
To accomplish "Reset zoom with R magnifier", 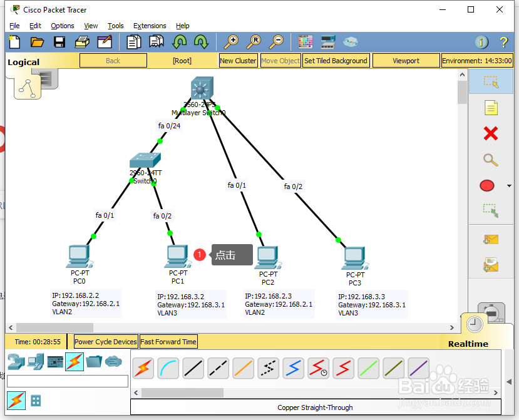I will (254, 42).
